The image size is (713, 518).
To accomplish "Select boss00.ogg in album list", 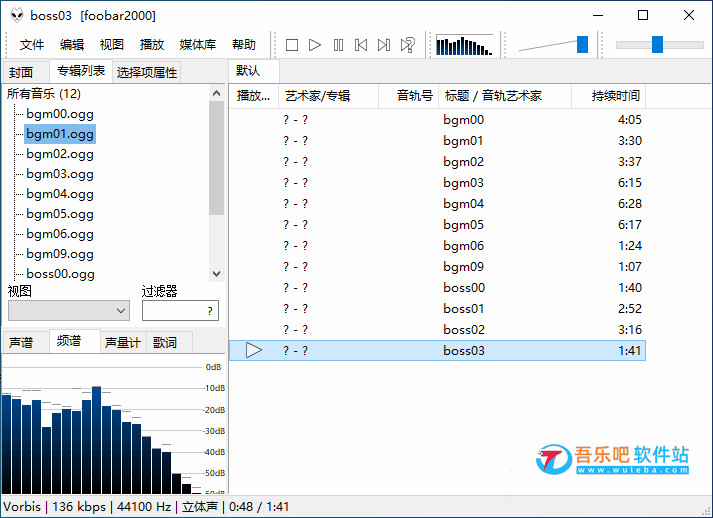I will point(60,274).
